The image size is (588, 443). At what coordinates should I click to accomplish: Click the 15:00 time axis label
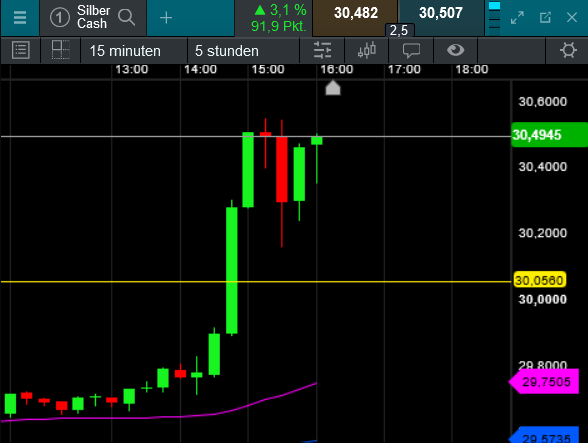pos(268,69)
